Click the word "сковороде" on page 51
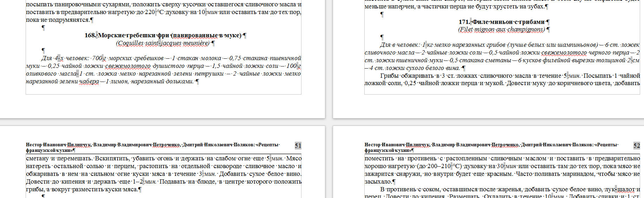This screenshot has width=644, height=198. pos(227,166)
